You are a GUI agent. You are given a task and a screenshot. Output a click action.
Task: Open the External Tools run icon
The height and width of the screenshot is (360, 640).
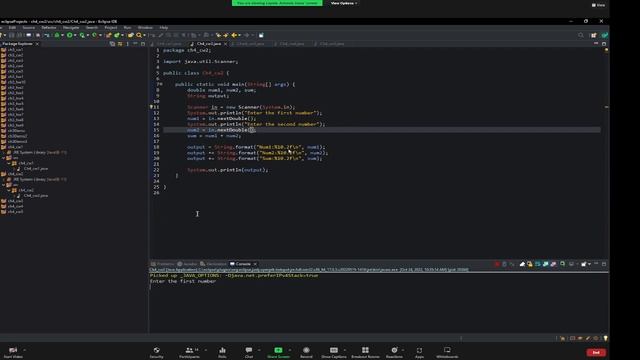(94, 35)
